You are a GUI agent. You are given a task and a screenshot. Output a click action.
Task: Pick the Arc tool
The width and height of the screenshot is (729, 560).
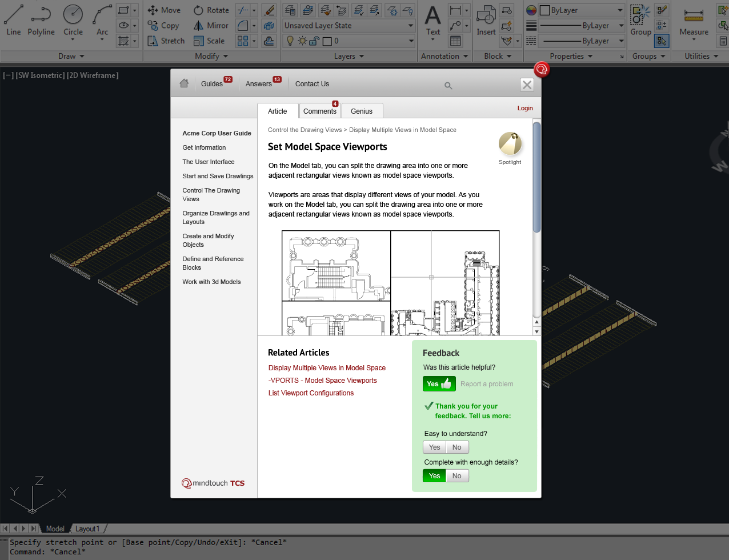[102, 19]
